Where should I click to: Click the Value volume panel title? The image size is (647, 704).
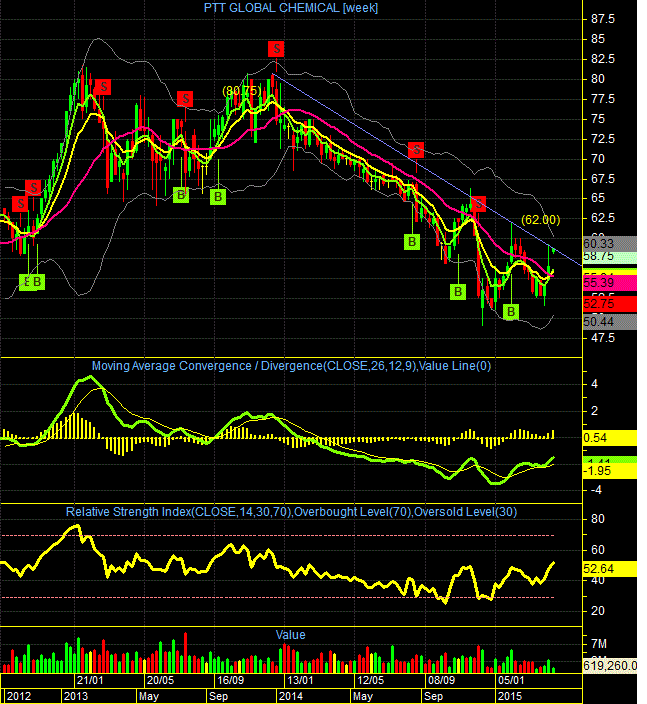(x=290, y=635)
